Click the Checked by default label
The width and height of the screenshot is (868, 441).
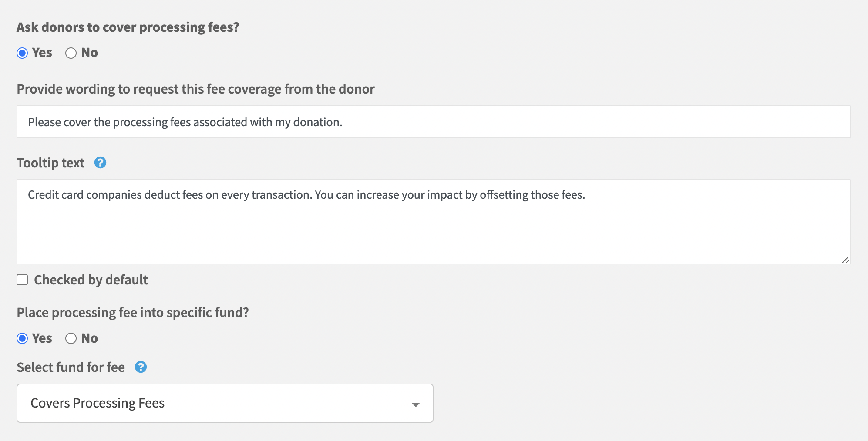(x=91, y=281)
